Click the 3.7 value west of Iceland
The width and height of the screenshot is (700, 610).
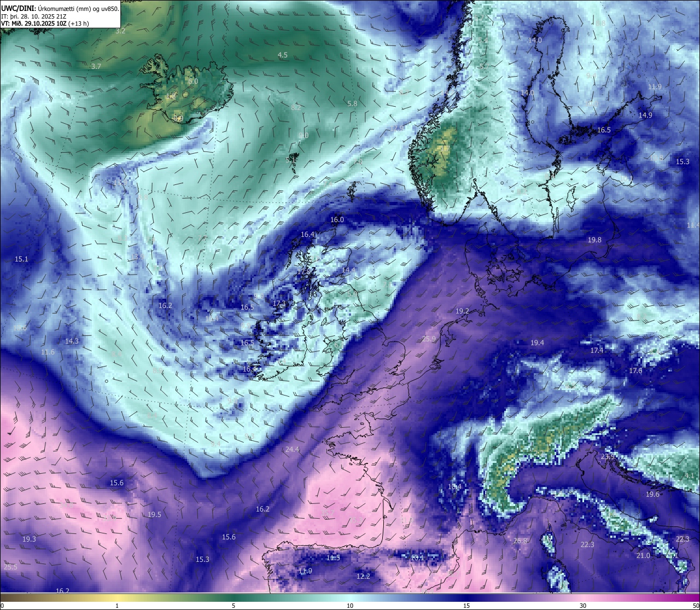tap(96, 66)
